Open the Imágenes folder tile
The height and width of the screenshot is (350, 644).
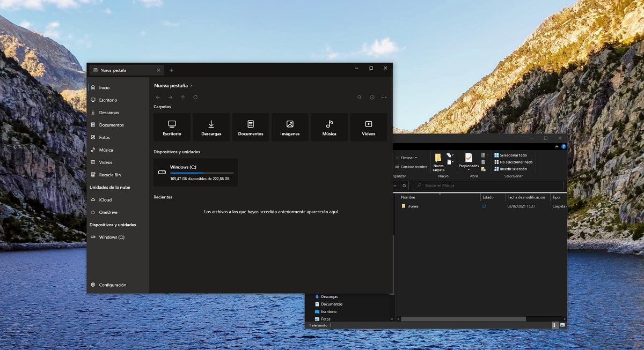click(x=290, y=127)
